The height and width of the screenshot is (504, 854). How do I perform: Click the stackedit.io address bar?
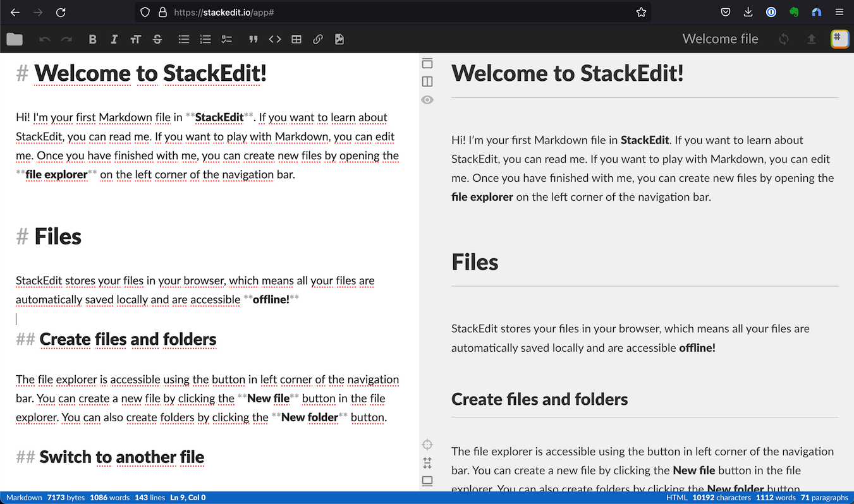pyautogui.click(x=392, y=12)
